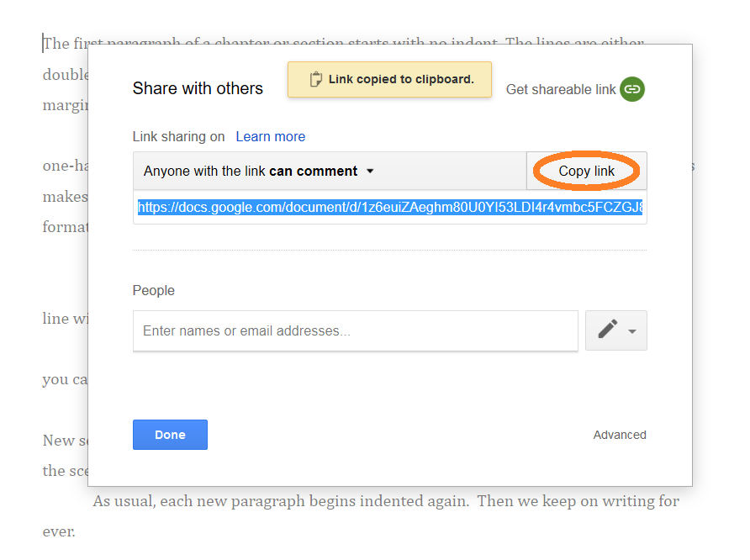Open Advanced sharing settings
Viewport: 750px width, 560px height.
click(x=620, y=435)
